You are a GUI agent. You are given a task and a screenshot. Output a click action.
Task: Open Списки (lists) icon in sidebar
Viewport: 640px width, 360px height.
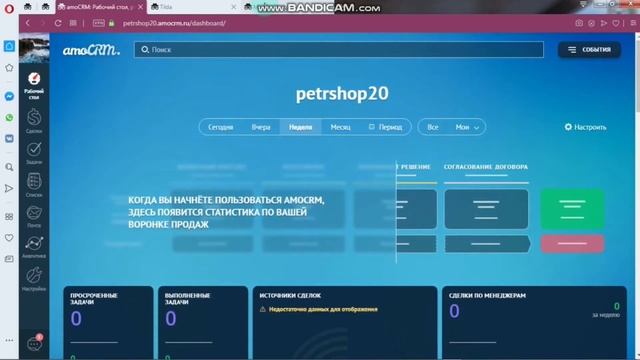[34, 184]
